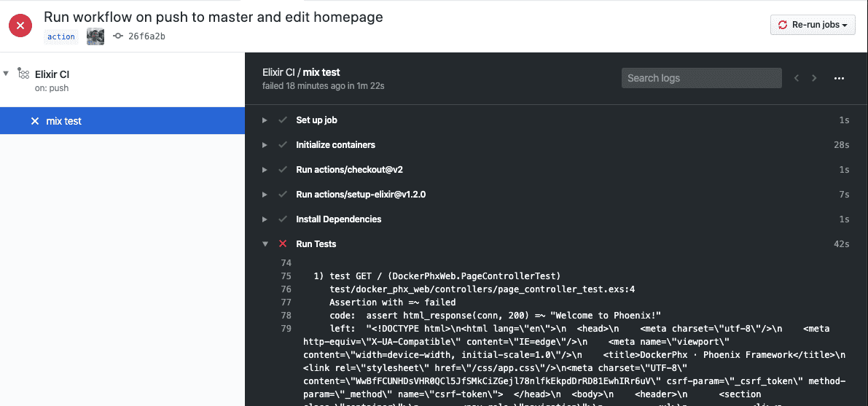Go to next search result arrow

pyautogui.click(x=814, y=78)
